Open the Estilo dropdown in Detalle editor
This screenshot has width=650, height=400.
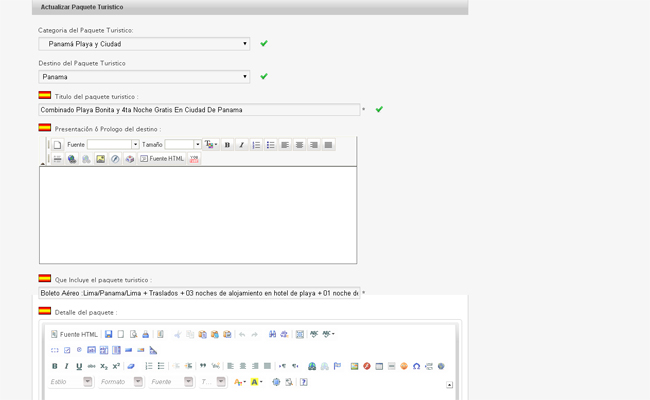pyautogui.click(x=87, y=382)
